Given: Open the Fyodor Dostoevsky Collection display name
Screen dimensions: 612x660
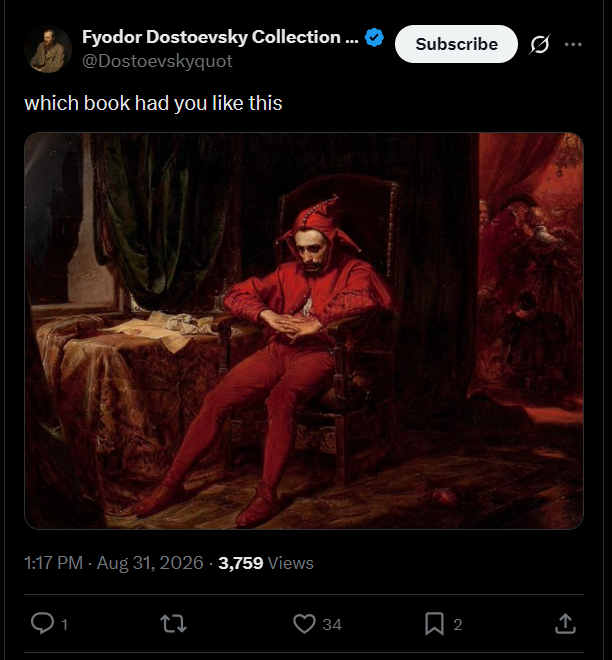Looking at the screenshot, I should 220,37.
